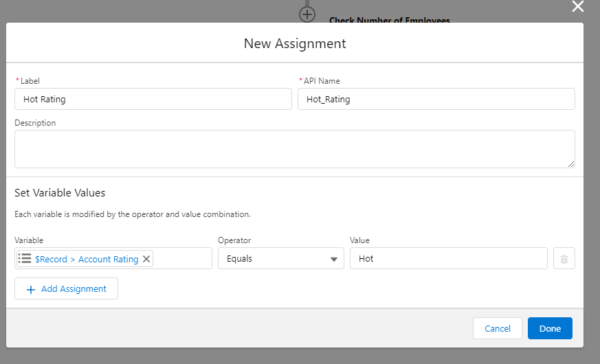This screenshot has height=364, width=600.
Task: Remove the $Record > Account Rating pill
Action: [x=146, y=259]
